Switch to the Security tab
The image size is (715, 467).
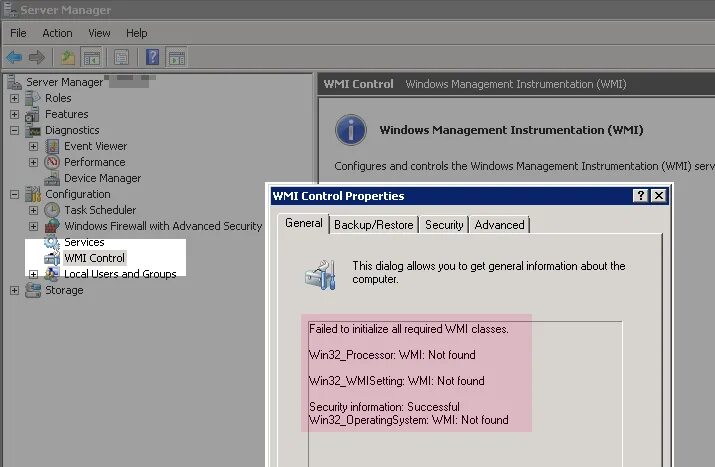point(444,225)
